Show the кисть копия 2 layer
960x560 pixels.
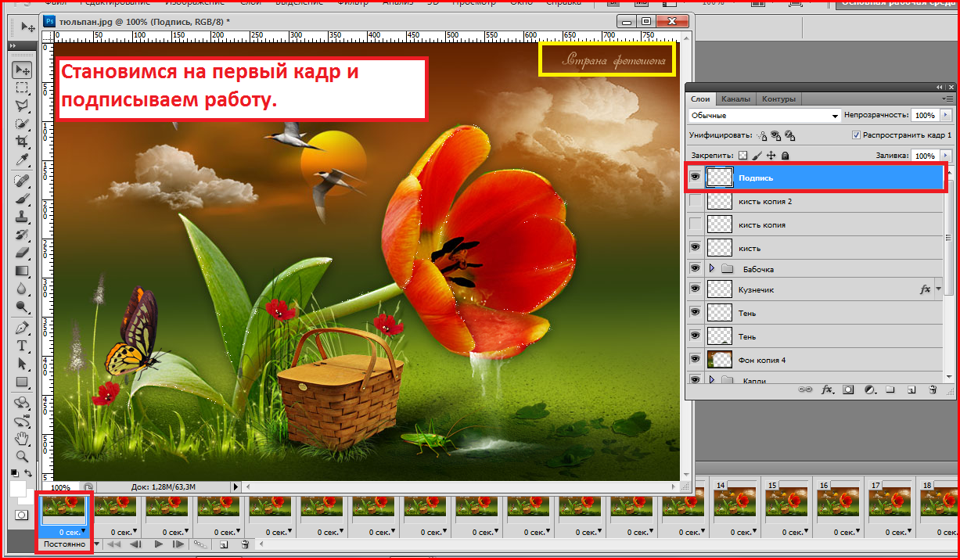695,201
